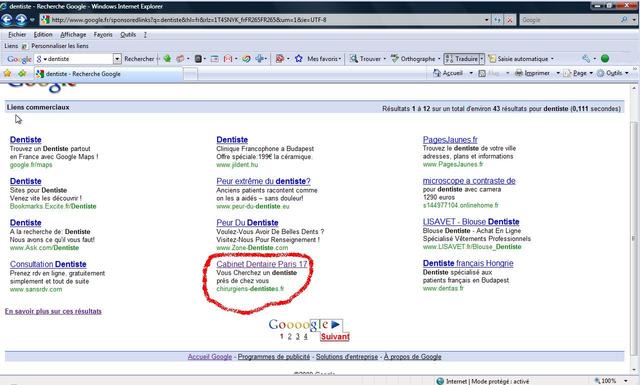Click the blue star bookmarks icon
Image resolution: width=640 pixels, height=385 pixels.
tap(298, 59)
